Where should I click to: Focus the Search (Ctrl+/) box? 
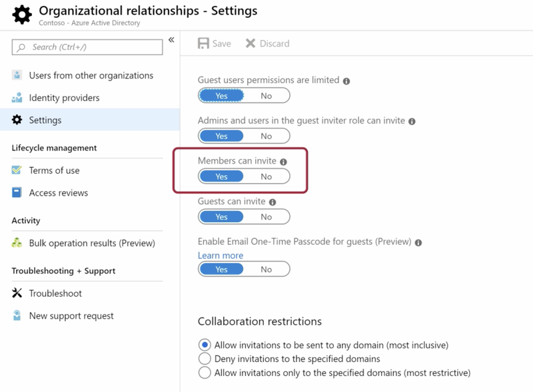click(x=87, y=47)
